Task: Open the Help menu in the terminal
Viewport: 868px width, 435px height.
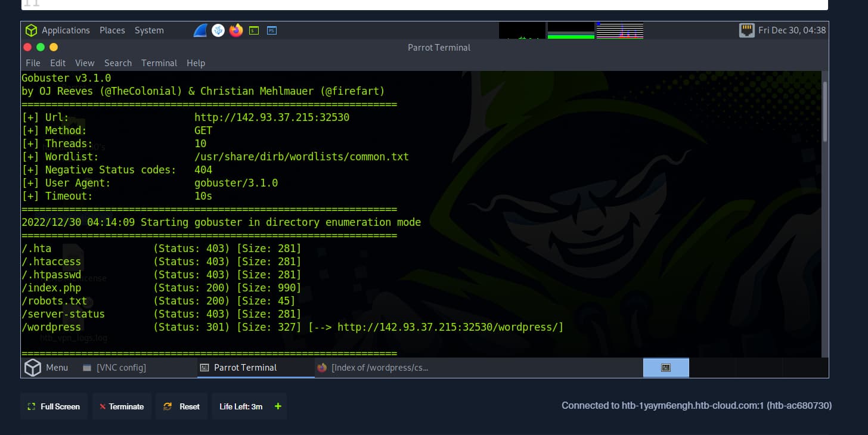Action: pos(196,63)
